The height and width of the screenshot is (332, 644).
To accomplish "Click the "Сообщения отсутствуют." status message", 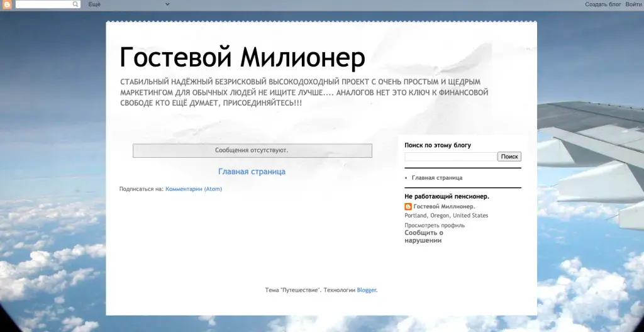I will point(252,150).
